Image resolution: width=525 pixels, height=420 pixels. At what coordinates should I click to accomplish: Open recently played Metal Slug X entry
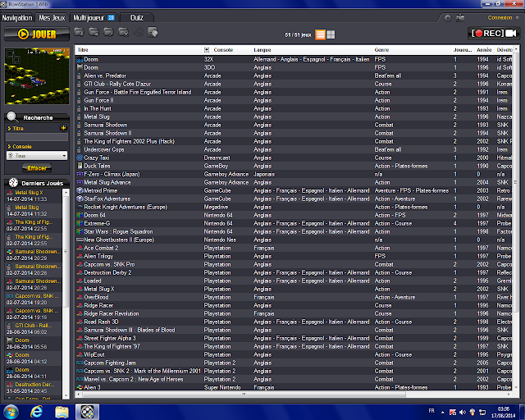34,196
